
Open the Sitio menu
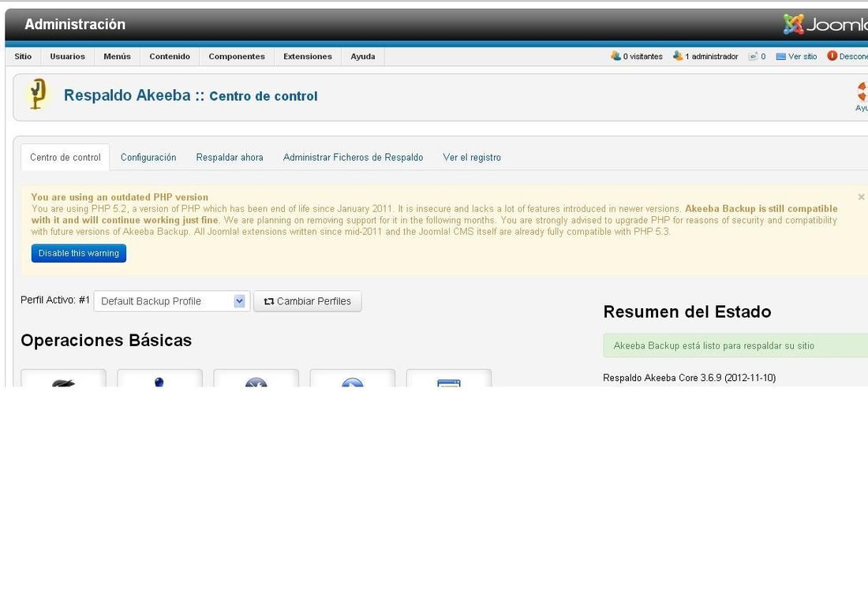(23, 57)
